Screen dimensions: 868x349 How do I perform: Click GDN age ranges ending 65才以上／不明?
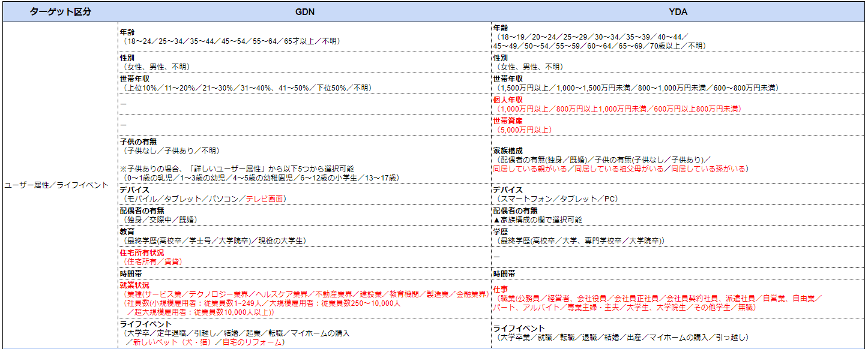pyautogui.click(x=231, y=41)
